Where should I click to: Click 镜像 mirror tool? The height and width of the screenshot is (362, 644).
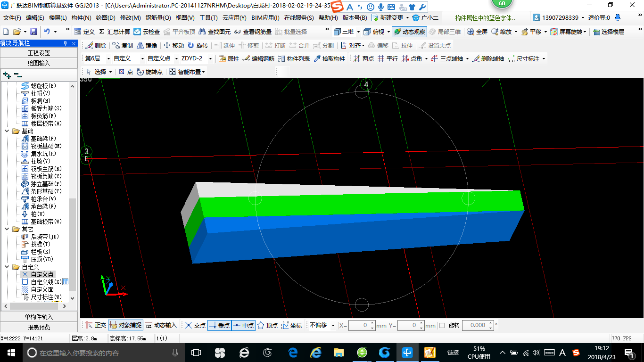147,45
